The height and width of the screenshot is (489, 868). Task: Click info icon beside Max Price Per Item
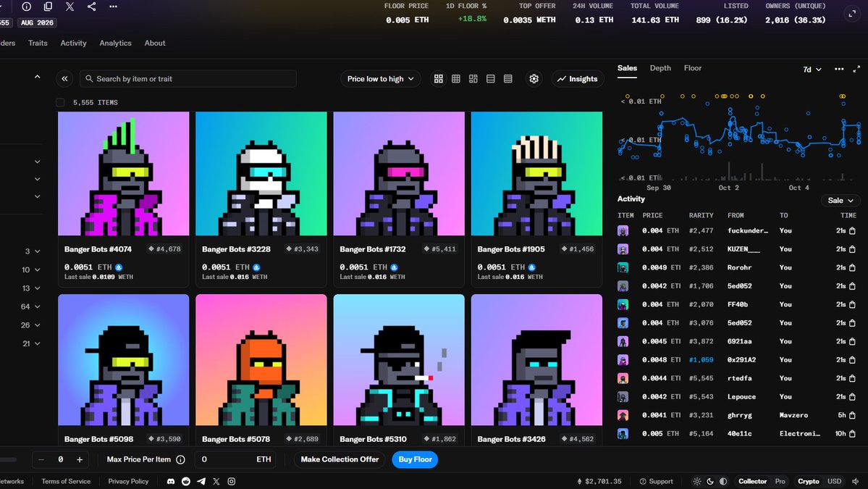point(180,459)
